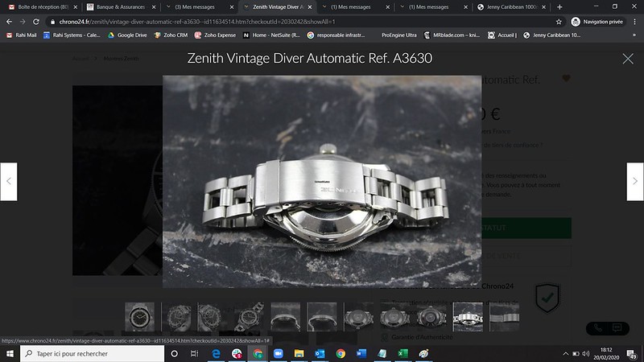Open MRblade.com bookmark
644x362 pixels.
(x=452, y=35)
